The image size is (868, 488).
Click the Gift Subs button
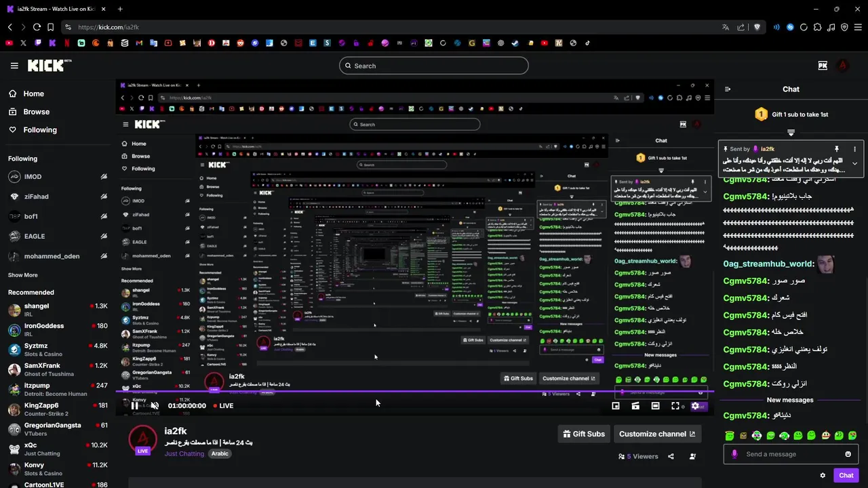pos(584,434)
